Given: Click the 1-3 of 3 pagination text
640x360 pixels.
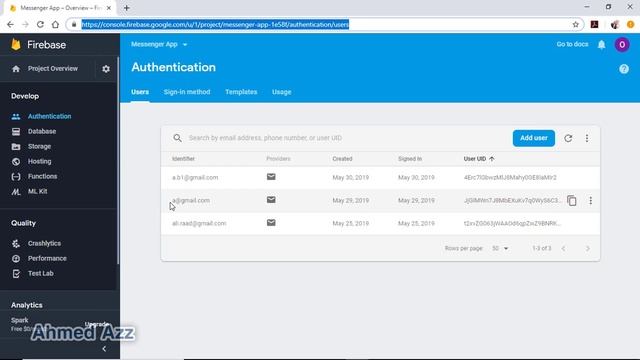Looking at the screenshot, I should click(542, 248).
